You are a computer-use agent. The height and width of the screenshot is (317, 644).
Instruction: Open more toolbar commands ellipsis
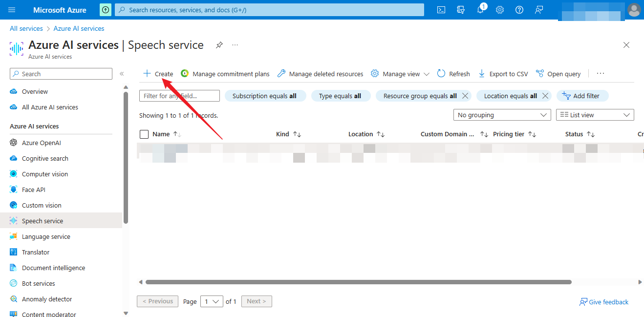pyautogui.click(x=601, y=74)
